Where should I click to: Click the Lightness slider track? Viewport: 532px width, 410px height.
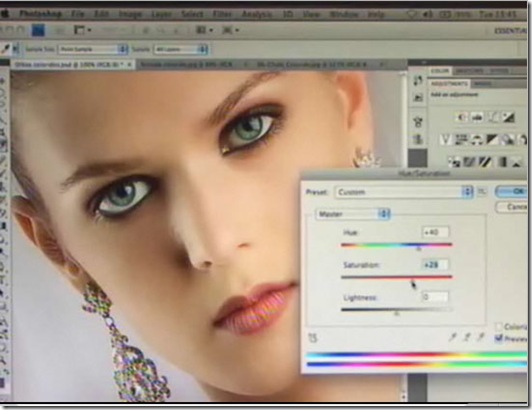(x=396, y=310)
